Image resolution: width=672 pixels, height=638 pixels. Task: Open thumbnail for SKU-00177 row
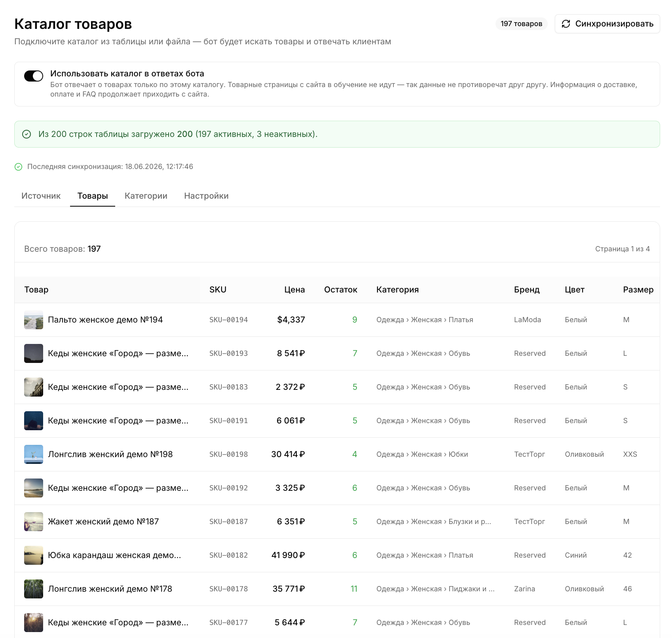34,623
